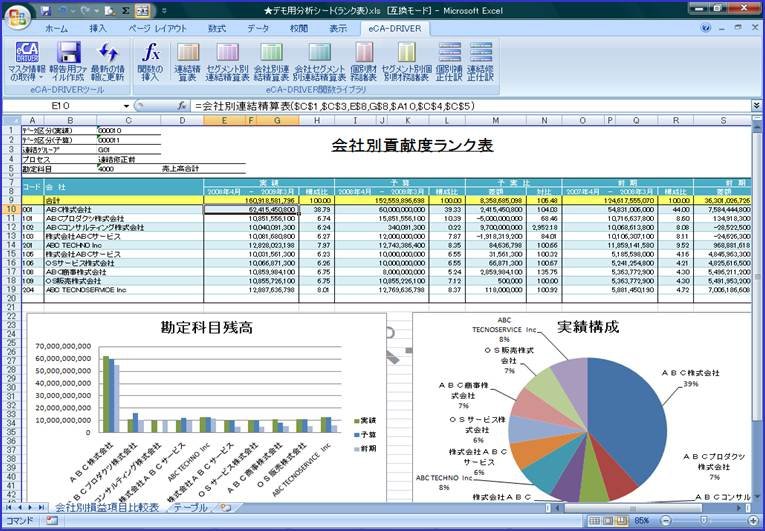Expand the formula bar with chevron
This screenshot has width=765, height=531.
756,106
